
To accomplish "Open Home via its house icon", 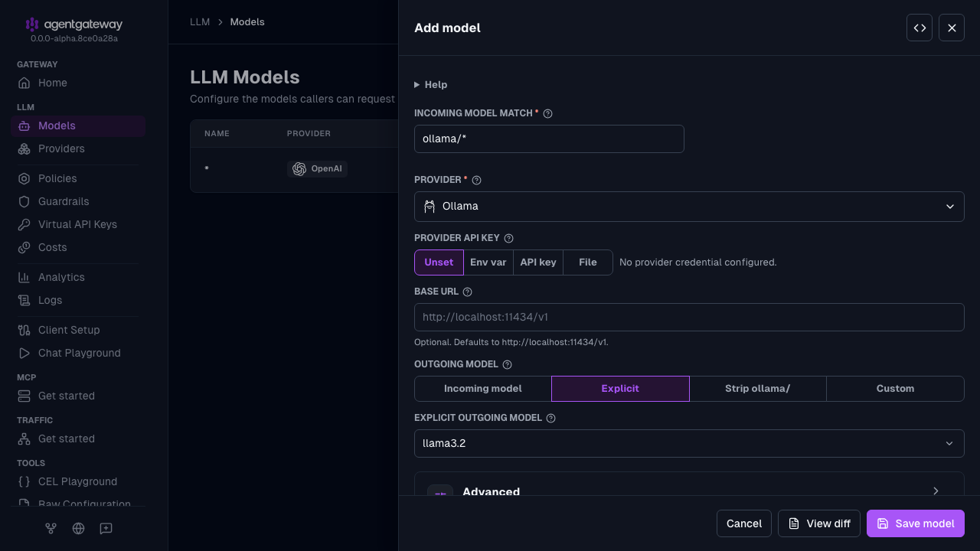I will click(24, 83).
